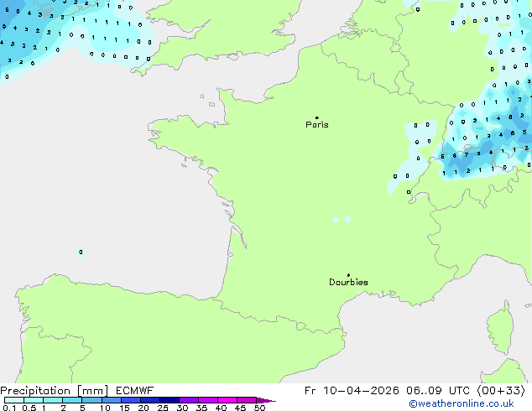Click the legend value label 0.1
Image resolution: width=532 pixels, height=411 pixels.
tap(9, 408)
